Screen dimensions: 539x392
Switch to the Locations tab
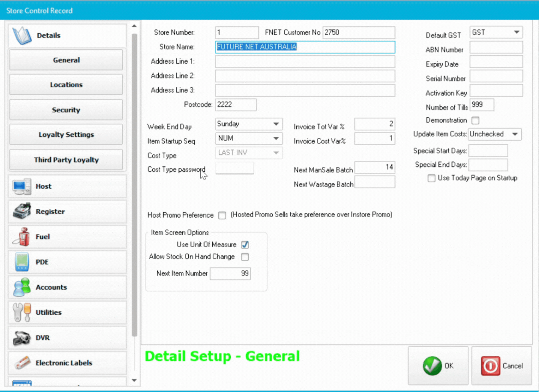66,85
